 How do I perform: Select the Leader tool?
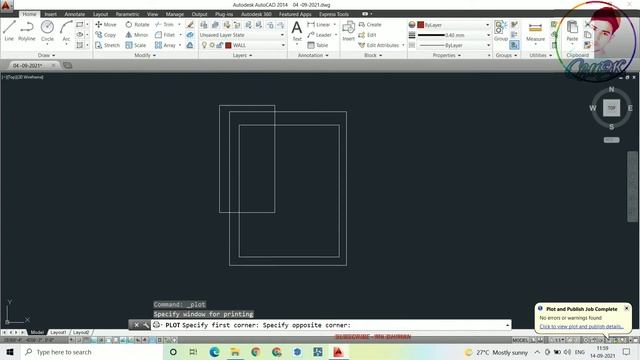[x=319, y=35]
